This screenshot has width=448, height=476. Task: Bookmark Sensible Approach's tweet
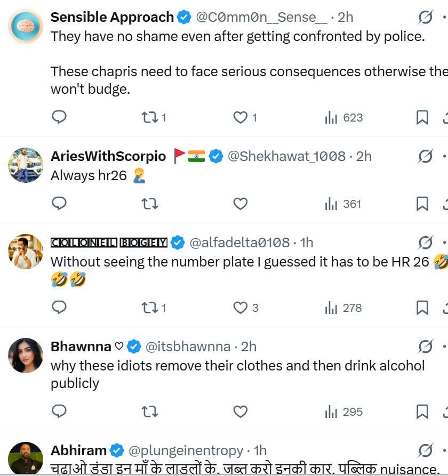(422, 117)
